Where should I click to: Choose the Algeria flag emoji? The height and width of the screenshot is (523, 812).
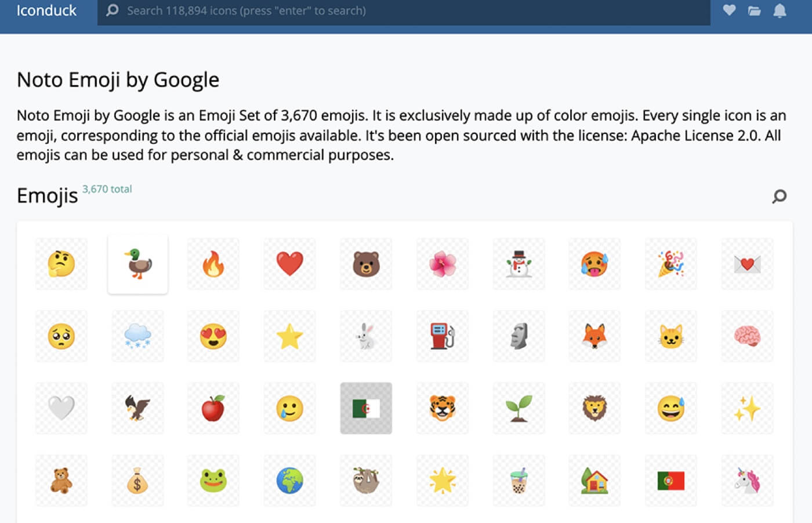pos(366,409)
